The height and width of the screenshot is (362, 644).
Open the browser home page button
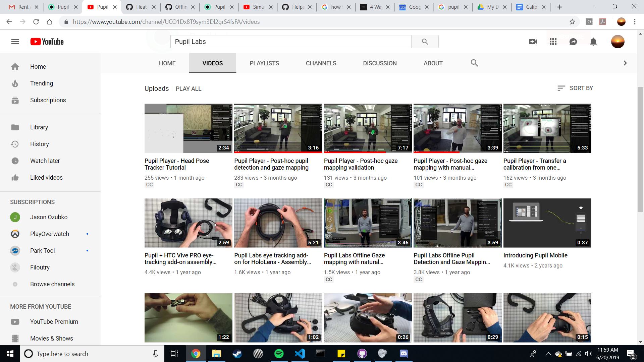pyautogui.click(x=50, y=22)
